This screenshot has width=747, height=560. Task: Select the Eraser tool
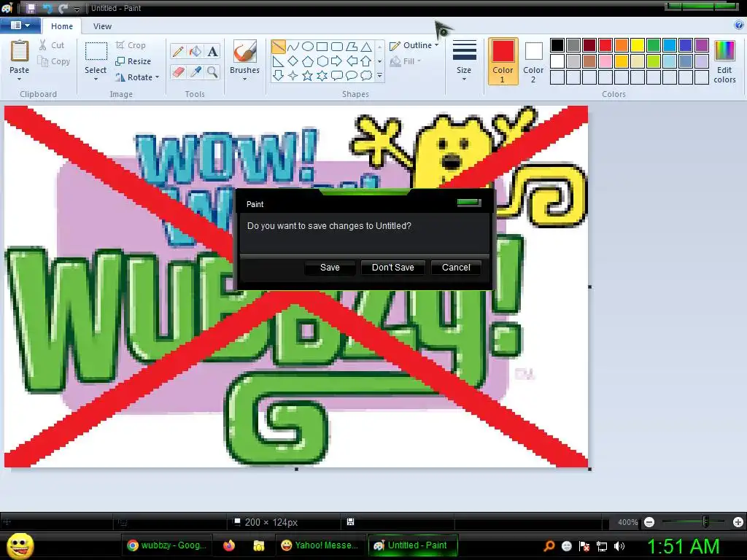(178, 72)
